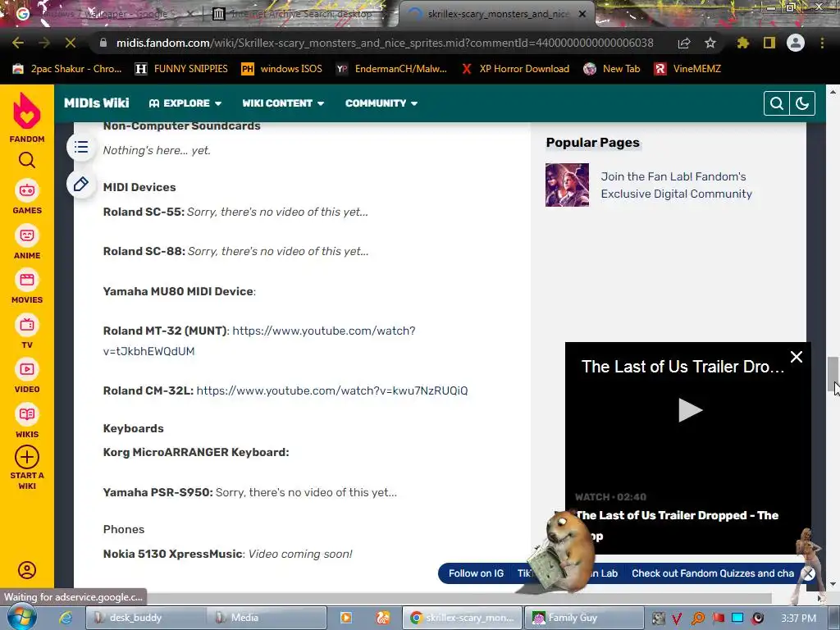Screen dimensions: 840x630
Task: Open the Roland CM-32L YouTube link
Action: click(x=332, y=390)
